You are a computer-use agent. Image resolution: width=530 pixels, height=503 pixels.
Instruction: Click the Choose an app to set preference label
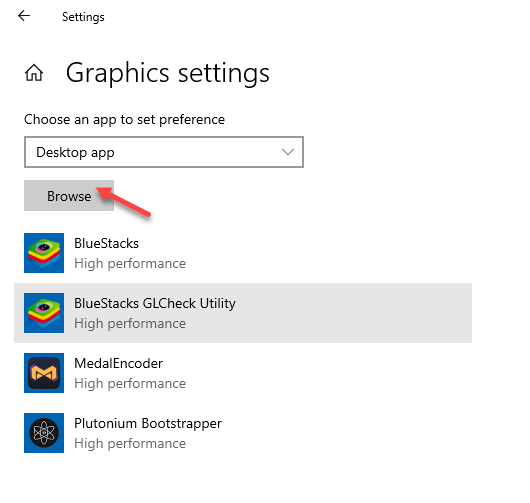[x=124, y=120]
